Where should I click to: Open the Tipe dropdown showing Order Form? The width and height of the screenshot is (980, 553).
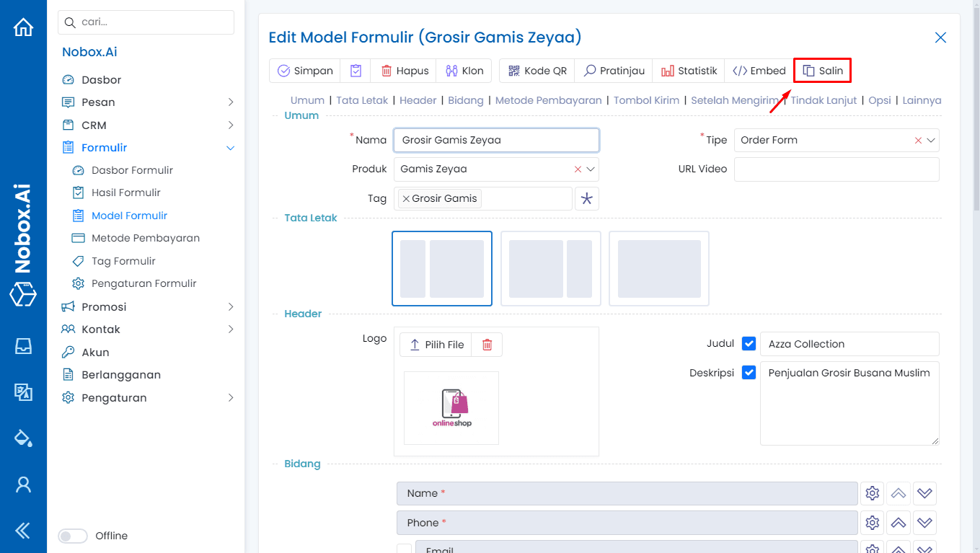[932, 140]
